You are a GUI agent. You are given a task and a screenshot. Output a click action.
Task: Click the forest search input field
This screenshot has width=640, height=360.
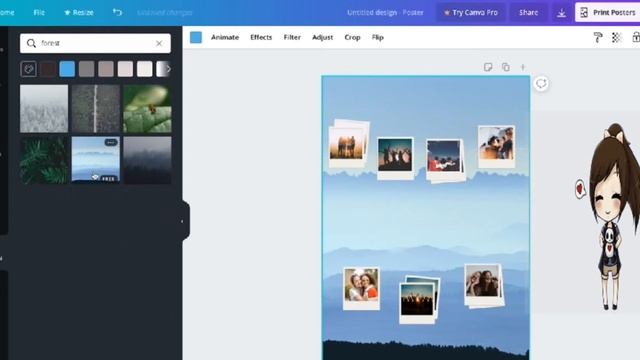point(95,43)
